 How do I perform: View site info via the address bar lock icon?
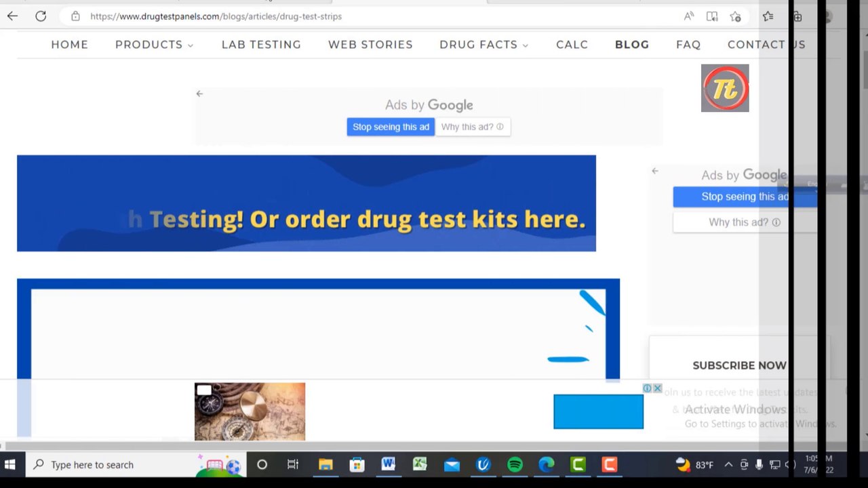tap(75, 16)
